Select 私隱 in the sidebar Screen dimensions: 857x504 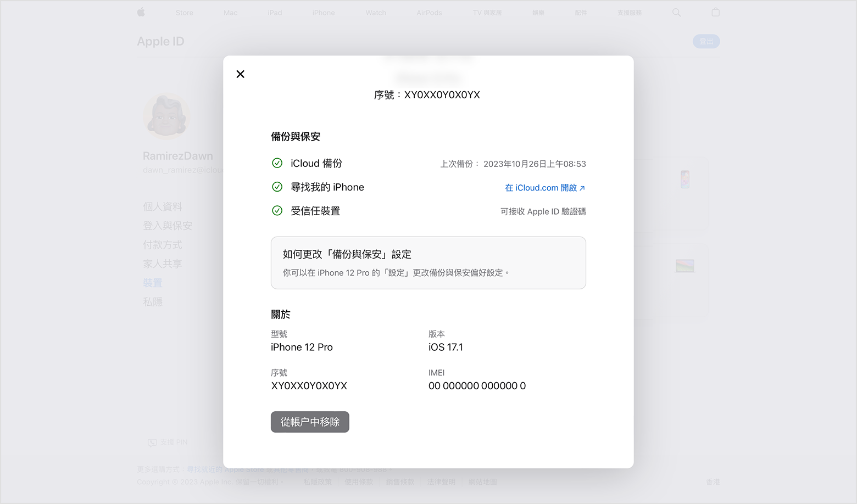tap(153, 302)
